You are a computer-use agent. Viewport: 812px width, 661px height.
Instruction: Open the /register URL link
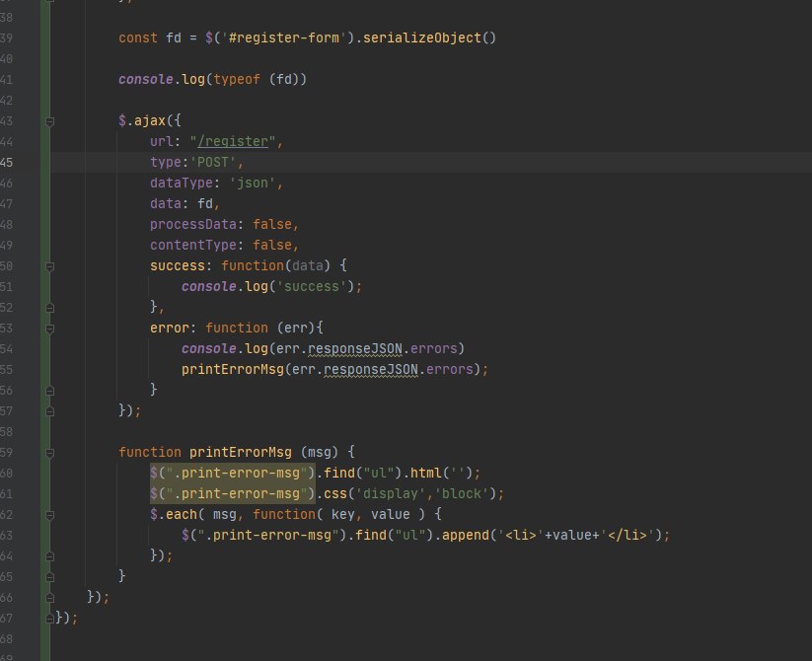coord(233,141)
